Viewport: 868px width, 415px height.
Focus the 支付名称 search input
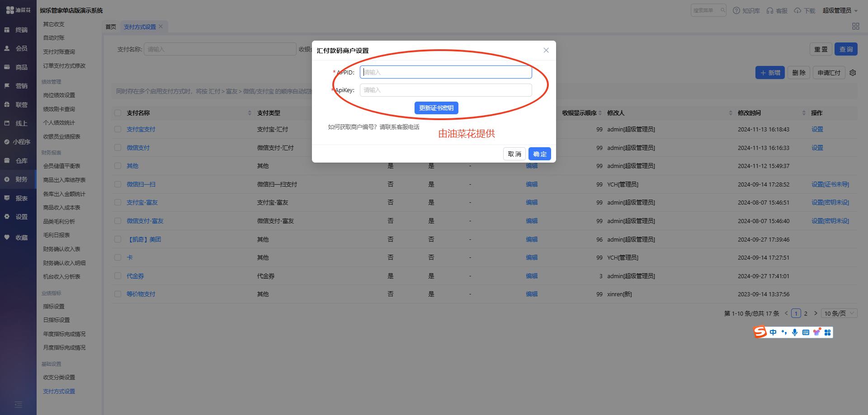(220, 49)
